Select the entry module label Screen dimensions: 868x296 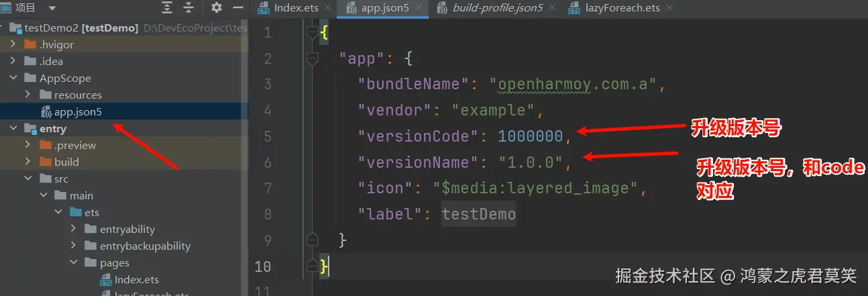pos(53,129)
